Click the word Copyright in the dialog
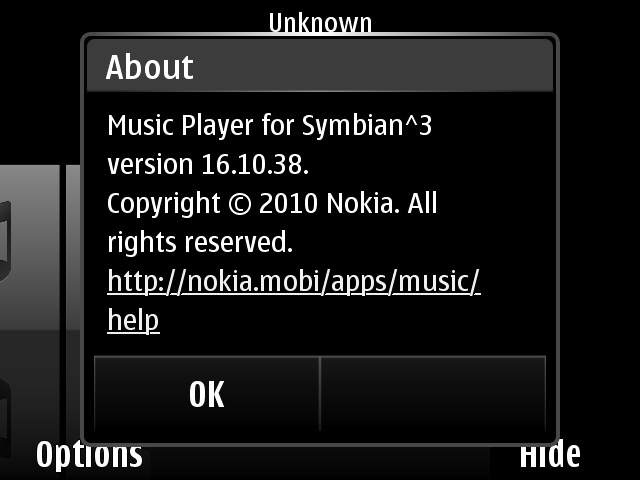The height and width of the screenshot is (480, 640). point(164,204)
